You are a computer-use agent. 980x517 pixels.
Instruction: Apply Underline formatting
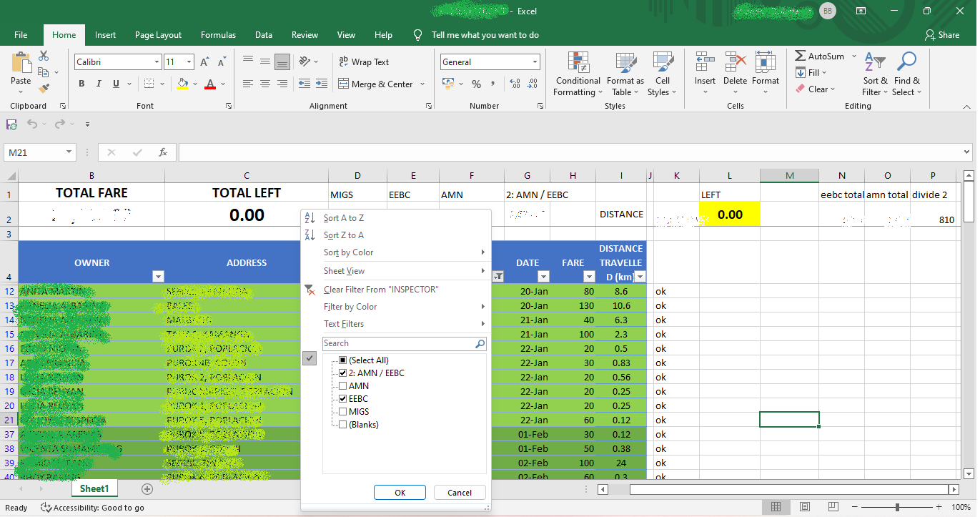click(116, 84)
